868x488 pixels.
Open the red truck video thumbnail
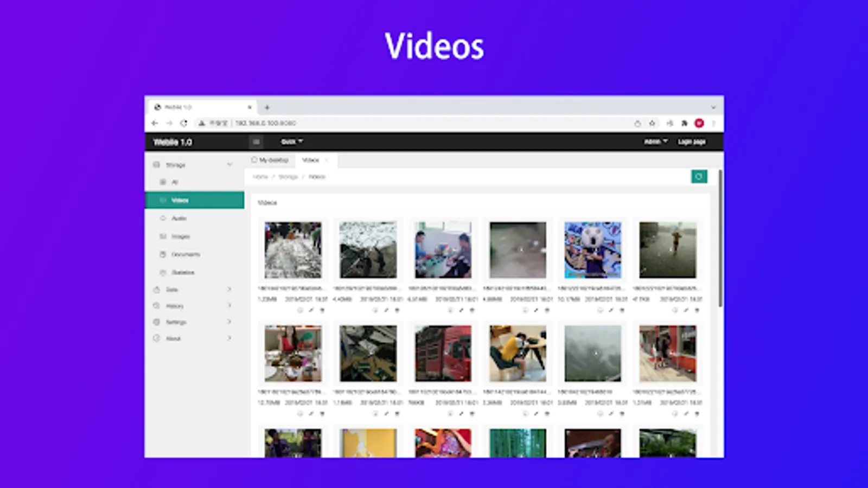pyautogui.click(x=443, y=354)
